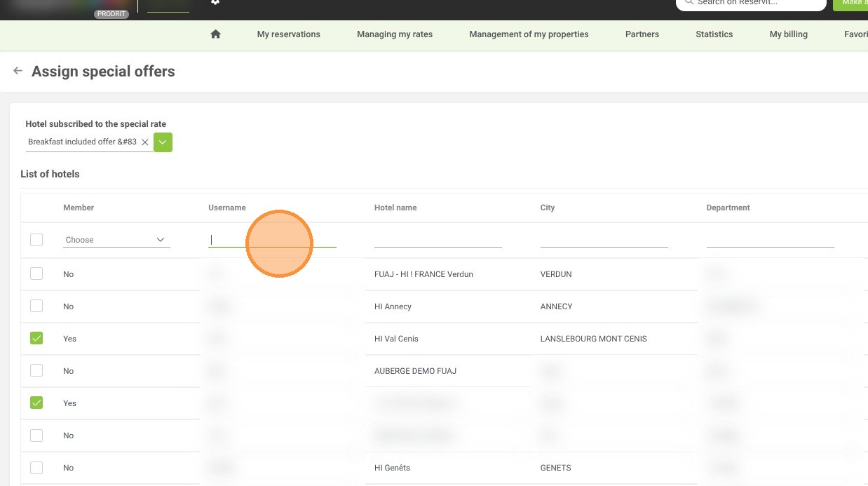The width and height of the screenshot is (868, 486).
Task: Open My reservations menu
Action: (288, 34)
